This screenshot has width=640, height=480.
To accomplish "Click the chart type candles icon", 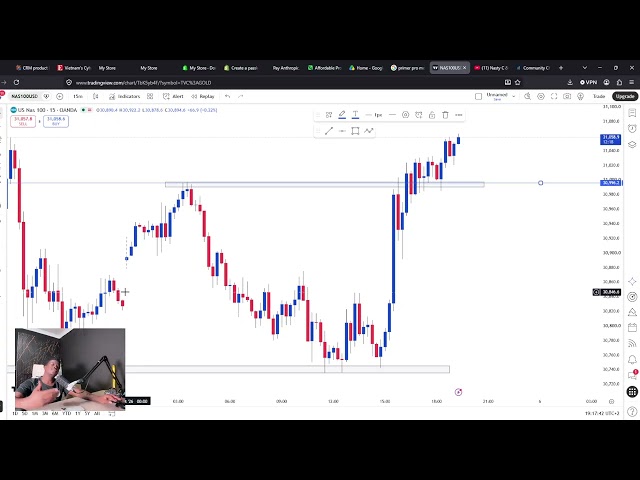I will [x=96, y=96].
